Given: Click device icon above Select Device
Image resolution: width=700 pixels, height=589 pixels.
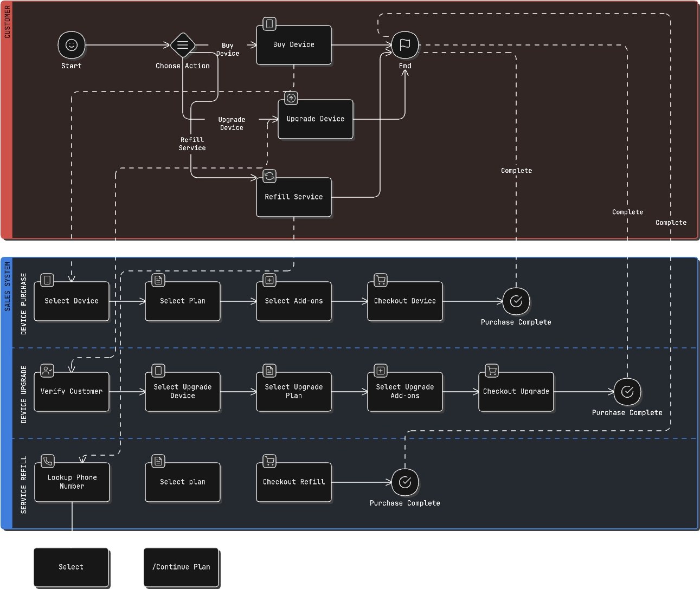Looking at the screenshot, I should click(47, 280).
